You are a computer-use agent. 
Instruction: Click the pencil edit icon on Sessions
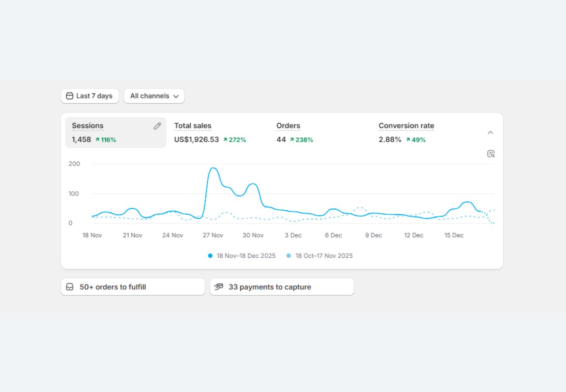pyautogui.click(x=157, y=126)
